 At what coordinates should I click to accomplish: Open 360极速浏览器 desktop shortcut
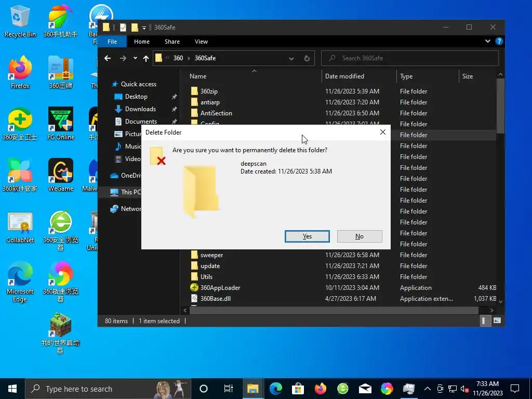click(x=61, y=282)
